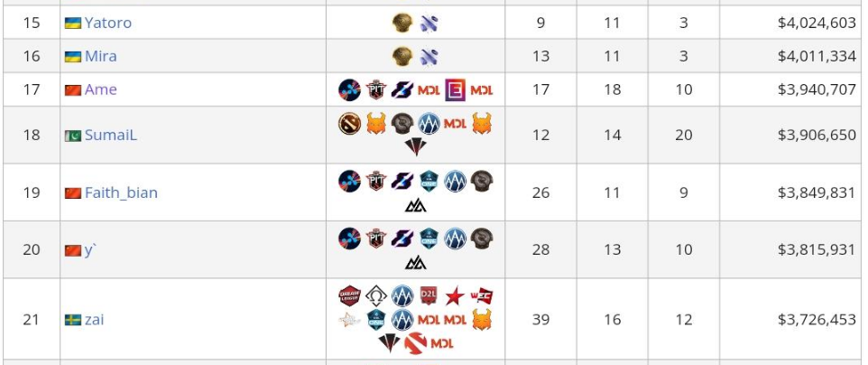Viewport: 868px width, 365px height.
Task: Open the red D2L icon in zai's row
Action: (429, 295)
